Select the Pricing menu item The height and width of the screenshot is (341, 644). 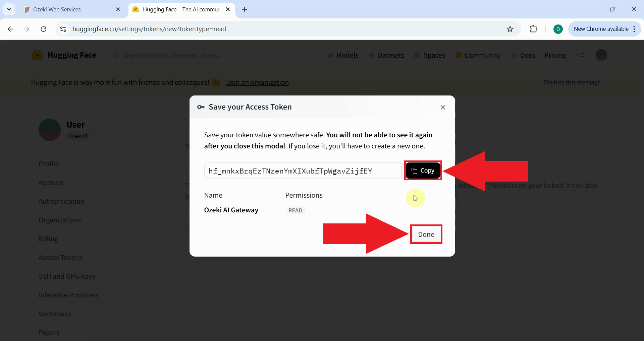(x=555, y=55)
